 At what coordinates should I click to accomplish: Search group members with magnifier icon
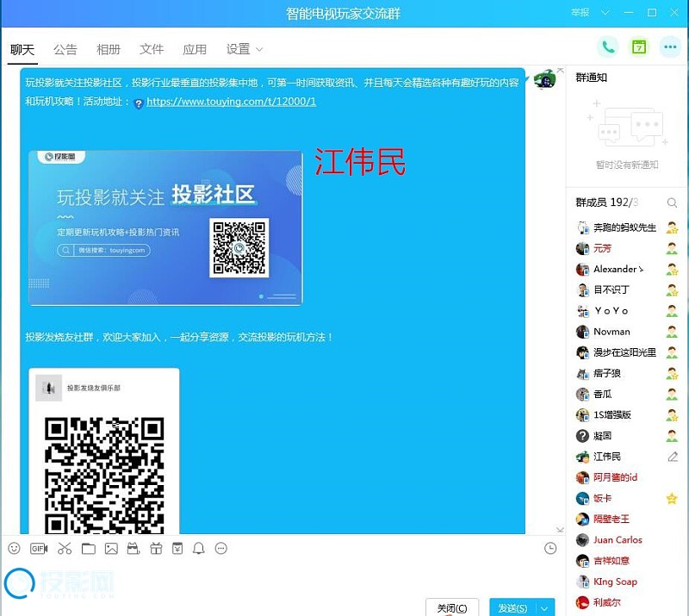(x=672, y=202)
